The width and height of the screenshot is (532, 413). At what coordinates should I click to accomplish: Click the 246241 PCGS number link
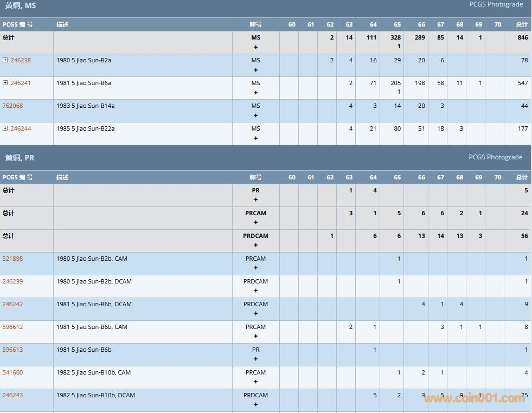coord(21,83)
